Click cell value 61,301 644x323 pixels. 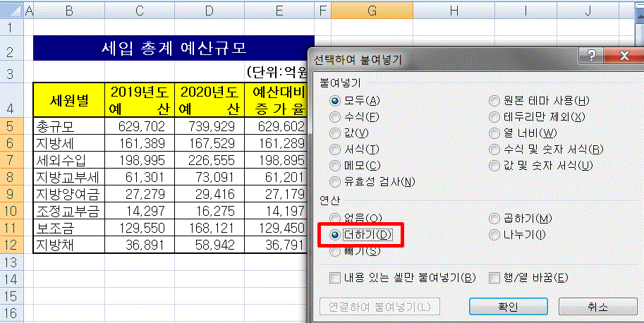coord(140,177)
